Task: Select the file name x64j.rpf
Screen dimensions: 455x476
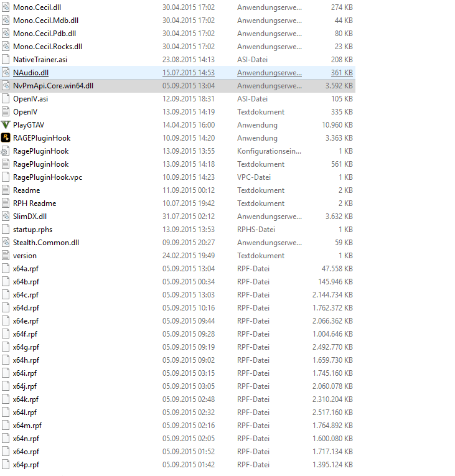Action: coord(25,386)
